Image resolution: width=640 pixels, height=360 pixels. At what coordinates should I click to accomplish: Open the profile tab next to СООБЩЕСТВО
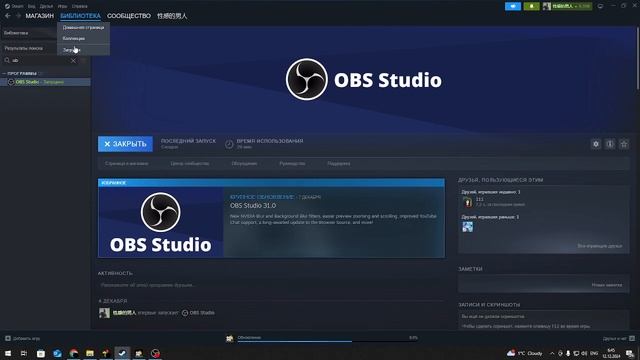pos(172,16)
